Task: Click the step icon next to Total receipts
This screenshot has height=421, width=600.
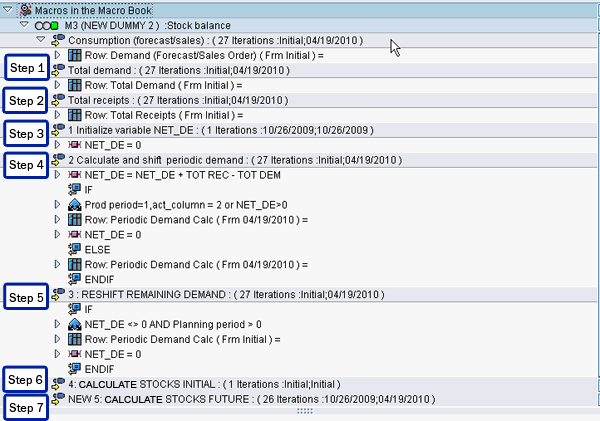Action: [58, 100]
